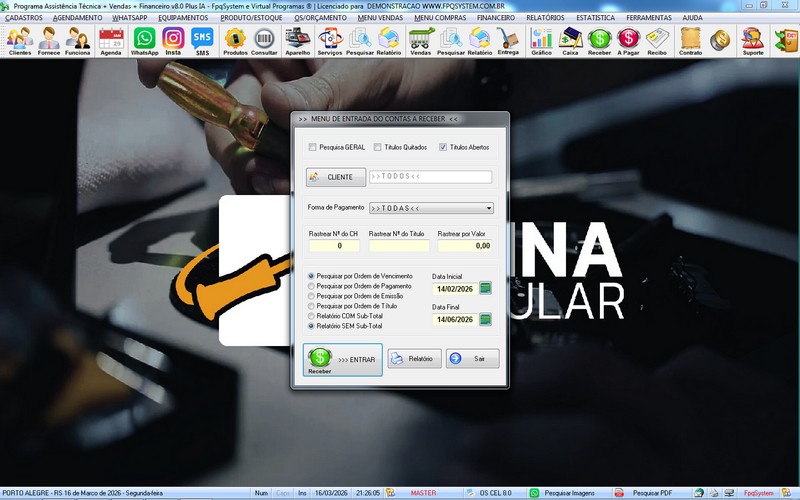800x500 pixels.
Task: Open the Recibo receipt icon
Action: 657,41
